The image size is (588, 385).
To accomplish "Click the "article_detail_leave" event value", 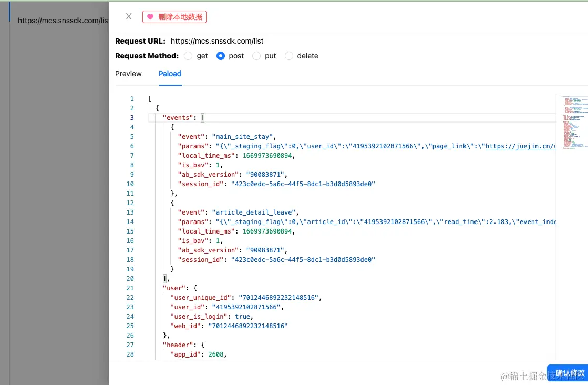I will [x=255, y=212].
